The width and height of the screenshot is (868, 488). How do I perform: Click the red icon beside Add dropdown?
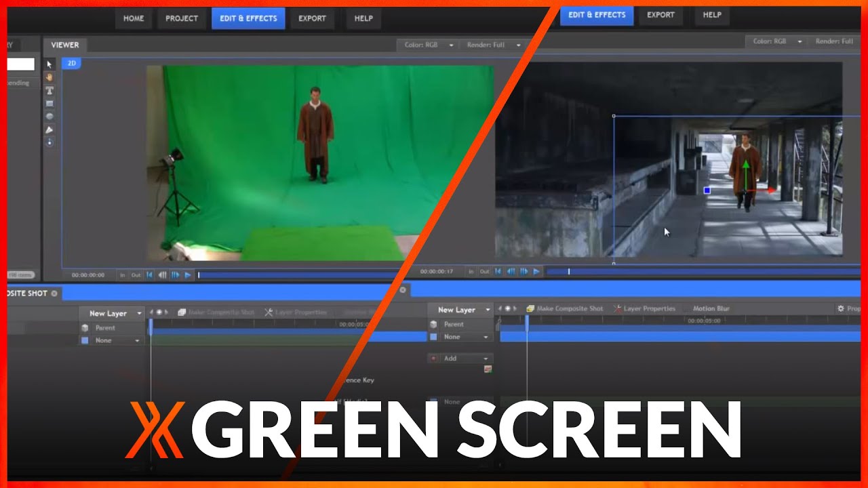(x=433, y=359)
